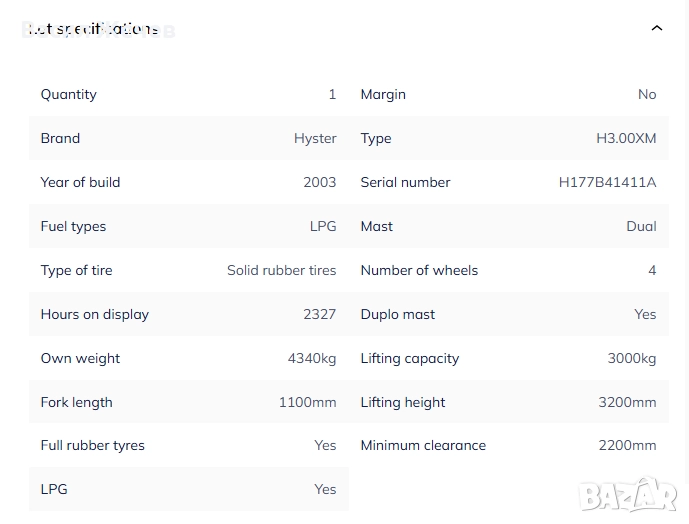Click the Number of wheels label
The height and width of the screenshot is (524, 689).
(x=419, y=270)
